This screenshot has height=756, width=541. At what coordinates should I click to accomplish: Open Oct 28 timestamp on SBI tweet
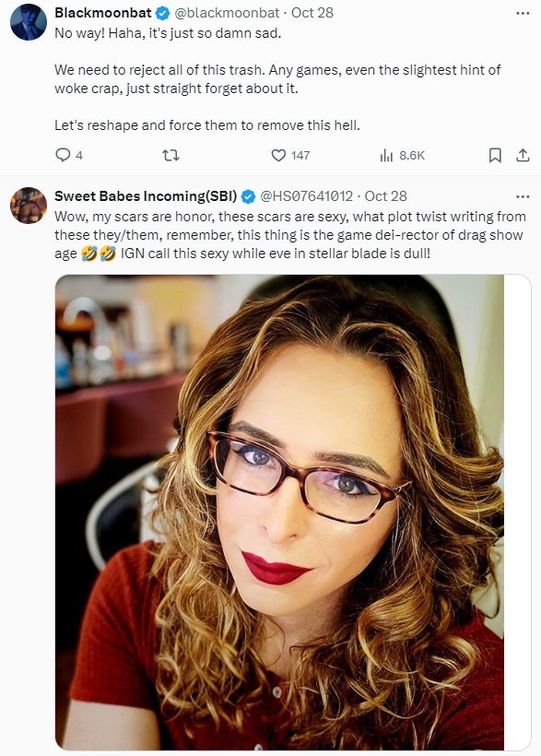point(386,196)
